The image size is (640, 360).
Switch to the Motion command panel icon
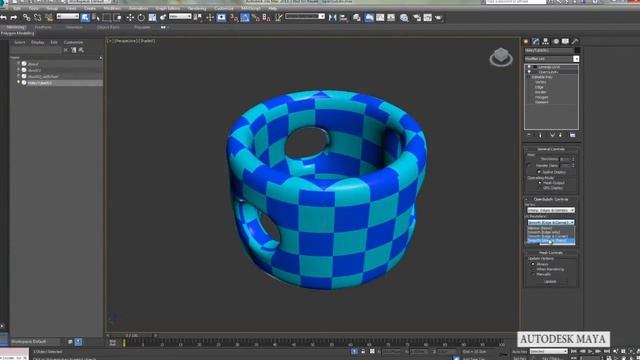click(556, 41)
